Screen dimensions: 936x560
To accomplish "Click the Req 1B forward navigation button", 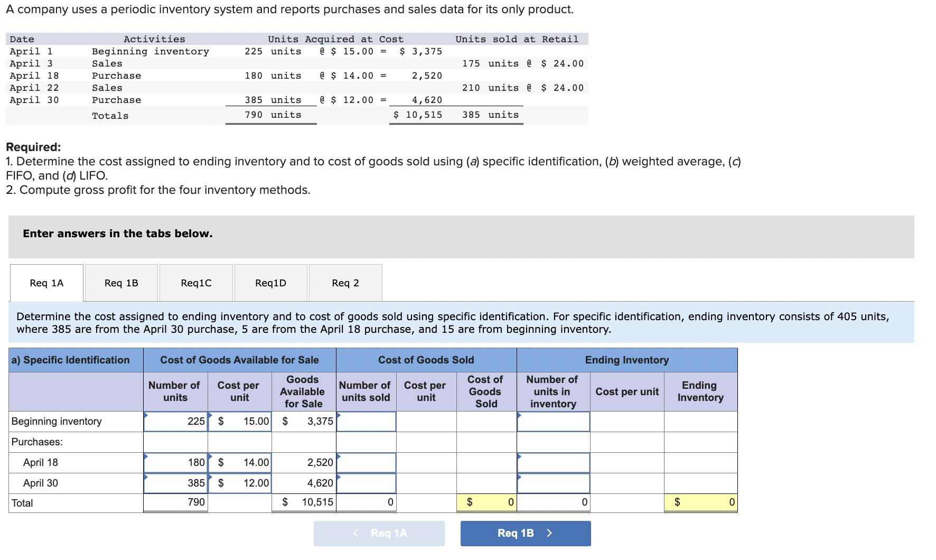I will 525,533.
